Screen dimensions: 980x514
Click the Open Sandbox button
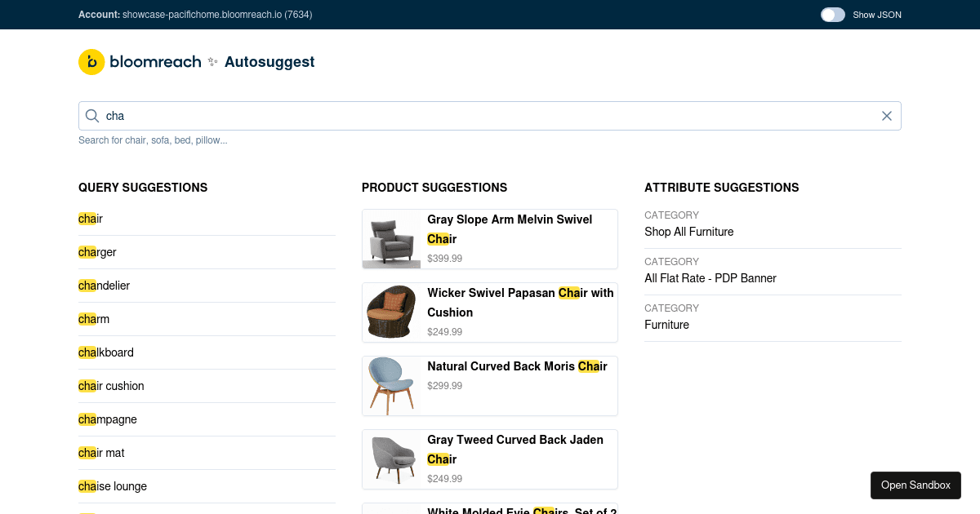[x=915, y=485]
